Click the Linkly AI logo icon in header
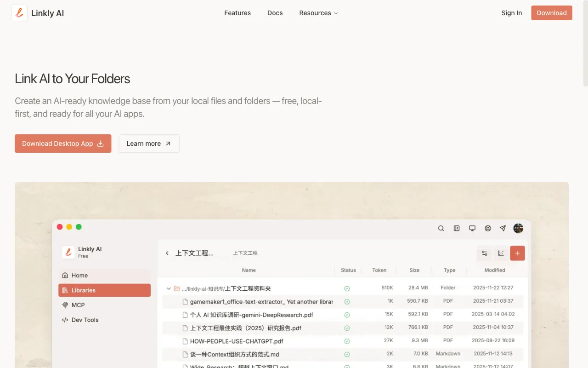The width and height of the screenshot is (588, 368). pos(19,13)
